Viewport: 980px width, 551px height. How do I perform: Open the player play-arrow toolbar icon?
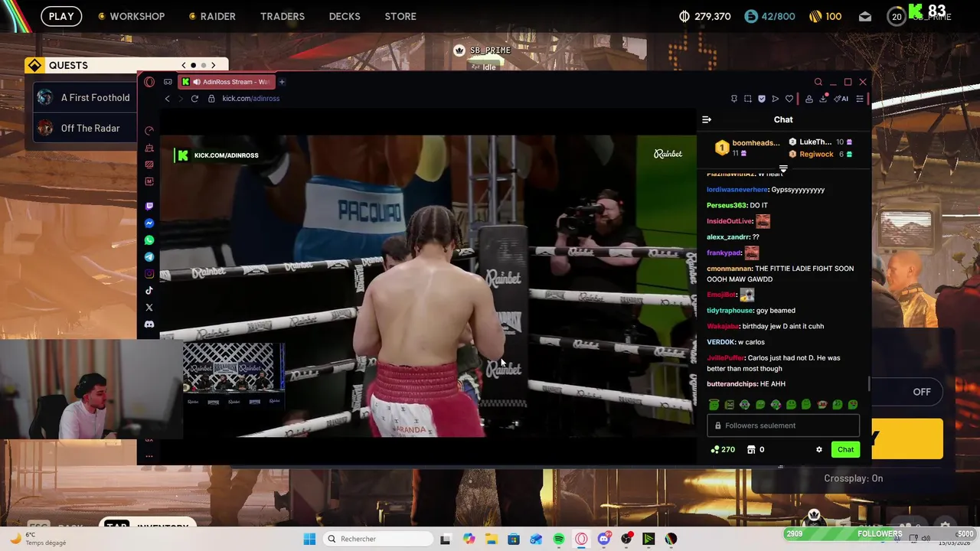tap(776, 99)
